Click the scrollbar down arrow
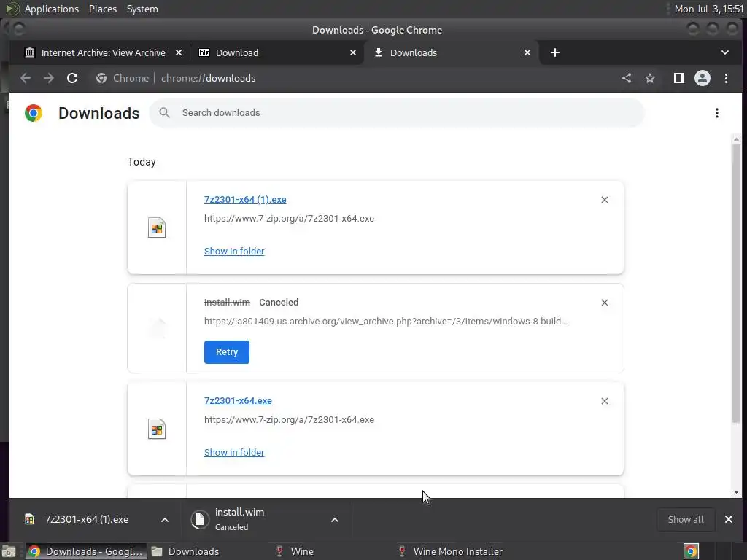This screenshot has height=560, width=747. [736, 492]
